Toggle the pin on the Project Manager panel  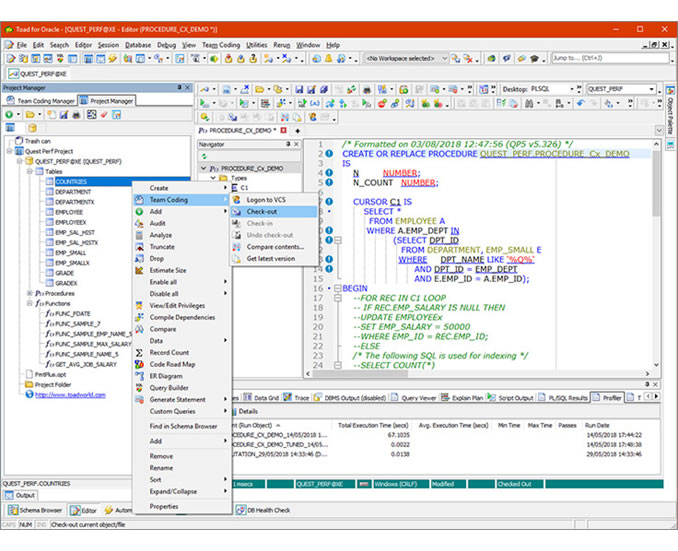pyautogui.click(x=179, y=87)
